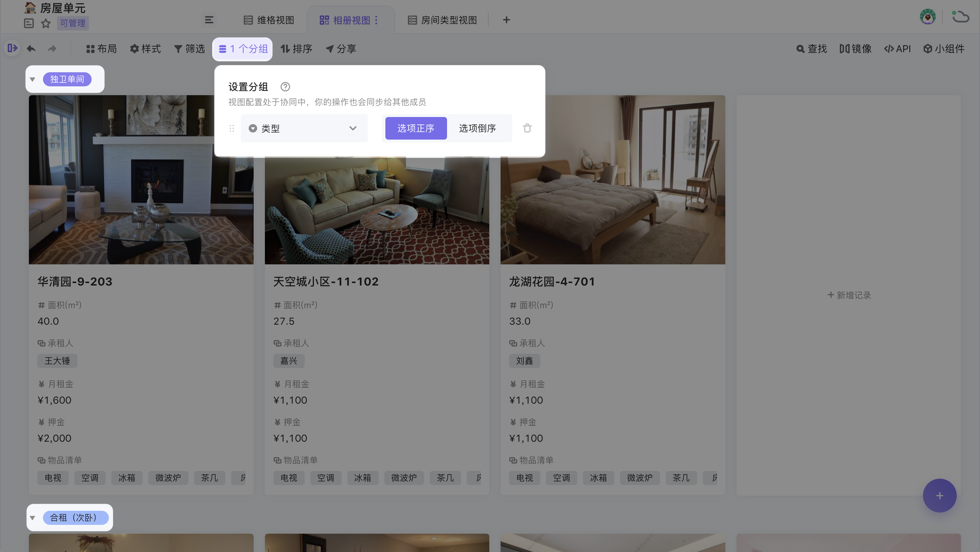Select 选项倒序 descending order

point(478,128)
